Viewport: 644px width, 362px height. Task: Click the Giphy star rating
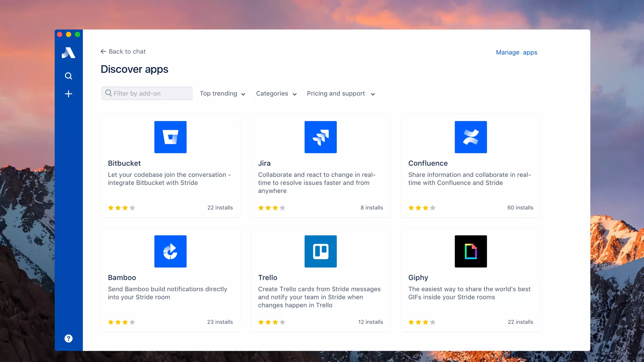tap(422, 322)
